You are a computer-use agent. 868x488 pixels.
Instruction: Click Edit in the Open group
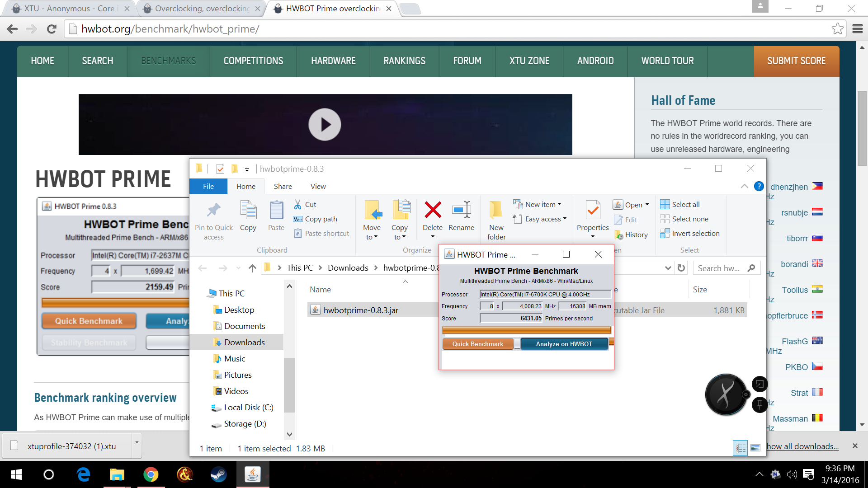pyautogui.click(x=626, y=220)
